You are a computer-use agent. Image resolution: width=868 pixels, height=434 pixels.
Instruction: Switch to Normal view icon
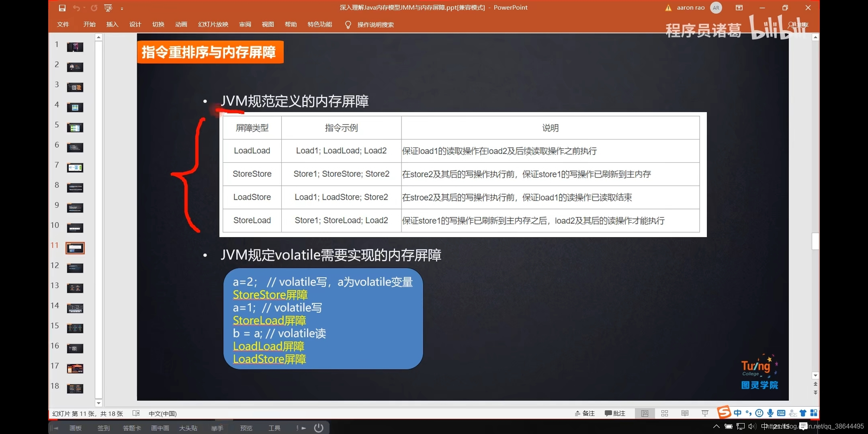pyautogui.click(x=645, y=413)
